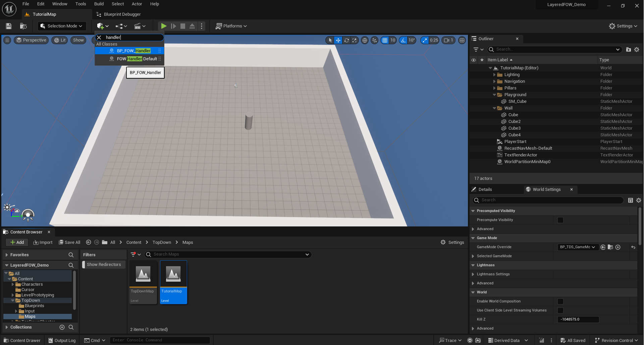Click the Add button in Content Browser

[x=17, y=243]
